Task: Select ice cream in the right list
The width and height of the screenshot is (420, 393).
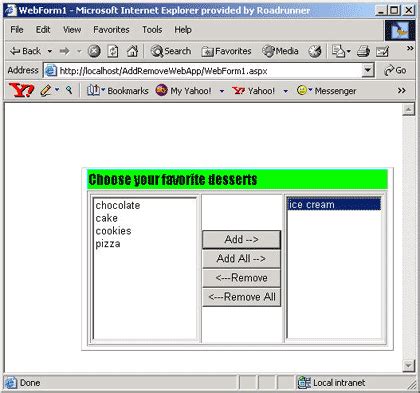Action: point(334,204)
